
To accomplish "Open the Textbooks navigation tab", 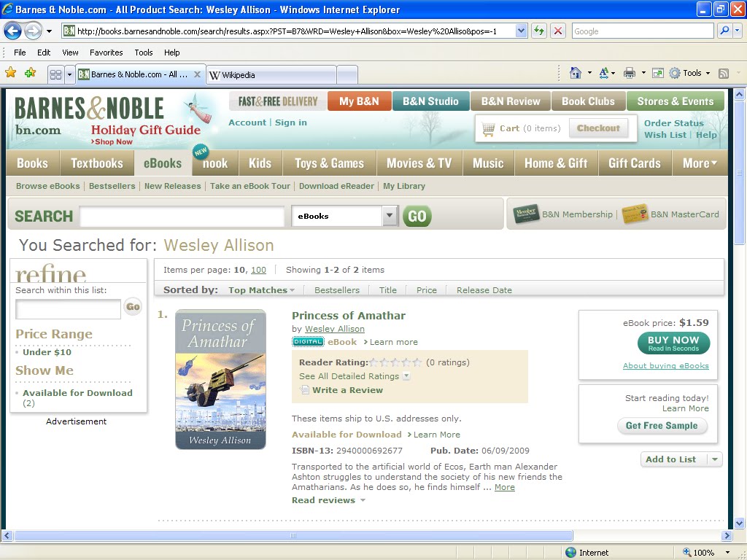I will (x=96, y=163).
